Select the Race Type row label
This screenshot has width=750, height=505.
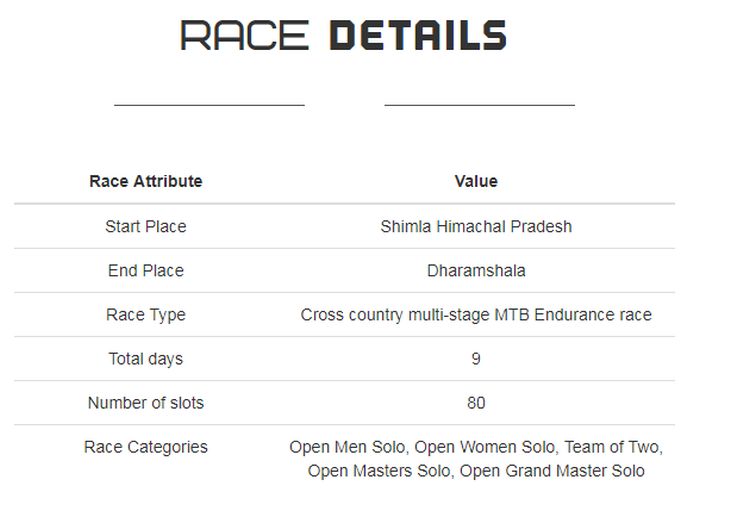tap(146, 315)
